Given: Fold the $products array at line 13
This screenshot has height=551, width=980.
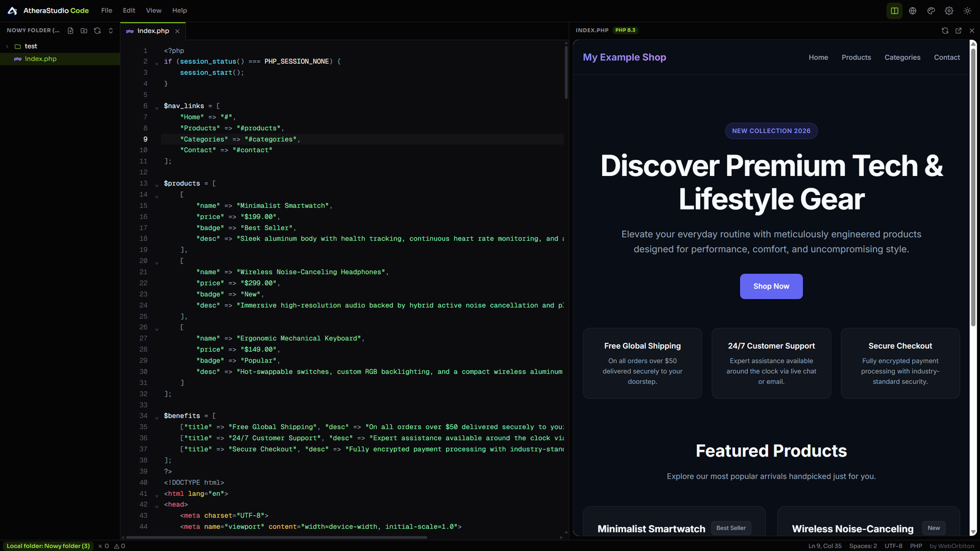Looking at the screenshot, I should (x=157, y=184).
